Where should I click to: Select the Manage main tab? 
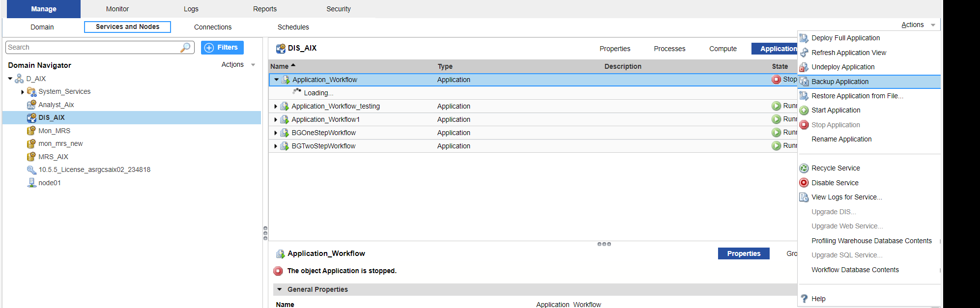(x=44, y=9)
